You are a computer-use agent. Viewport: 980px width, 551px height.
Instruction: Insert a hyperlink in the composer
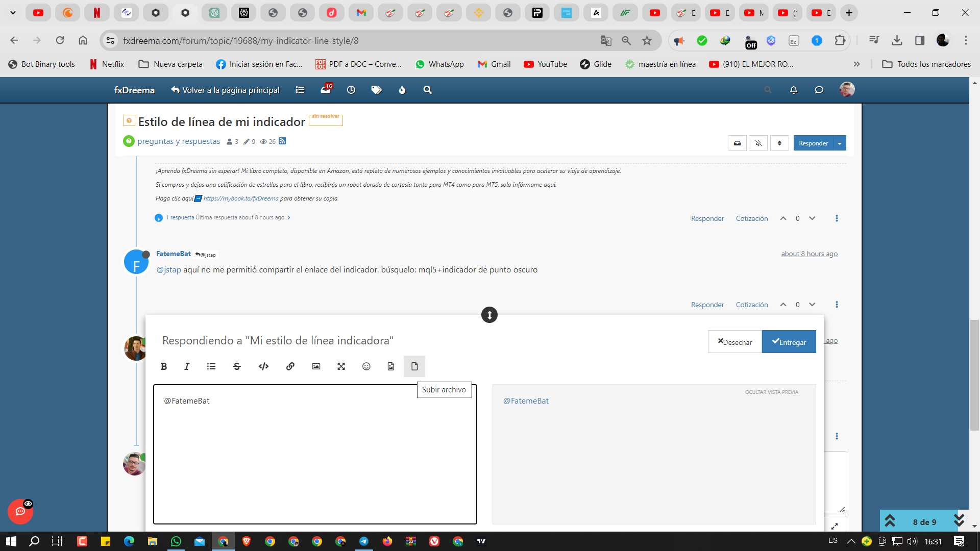click(x=290, y=366)
